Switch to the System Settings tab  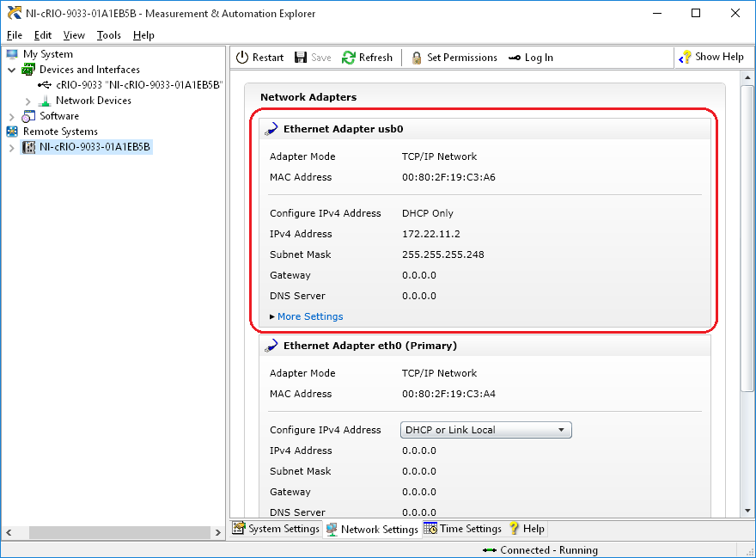[x=276, y=529]
